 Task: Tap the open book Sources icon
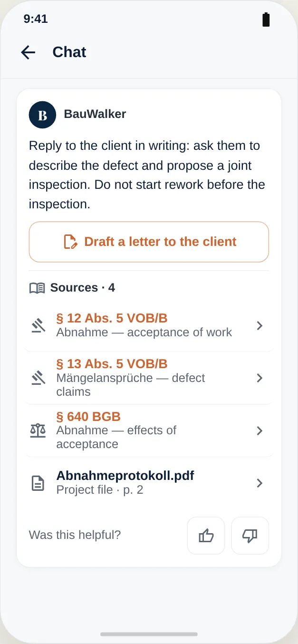coord(37,288)
